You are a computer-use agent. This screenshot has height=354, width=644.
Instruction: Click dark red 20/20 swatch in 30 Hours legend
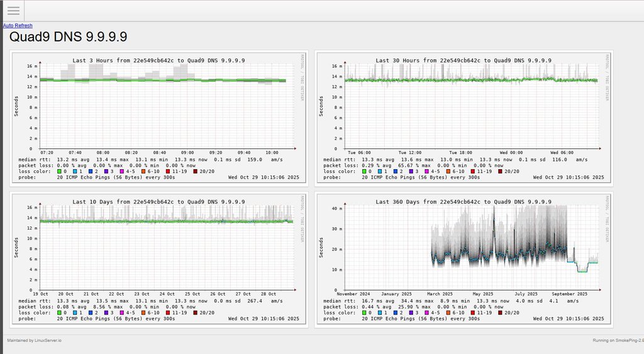pos(501,171)
